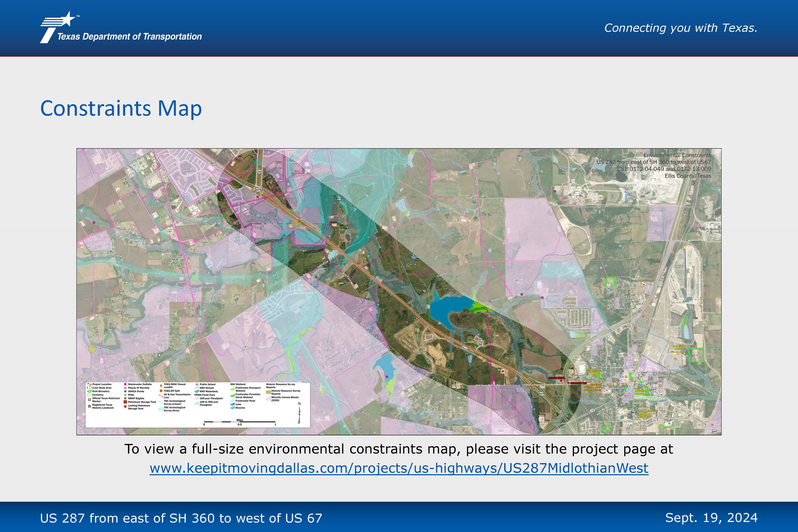Click the Project Location legend symbol

[90, 384]
